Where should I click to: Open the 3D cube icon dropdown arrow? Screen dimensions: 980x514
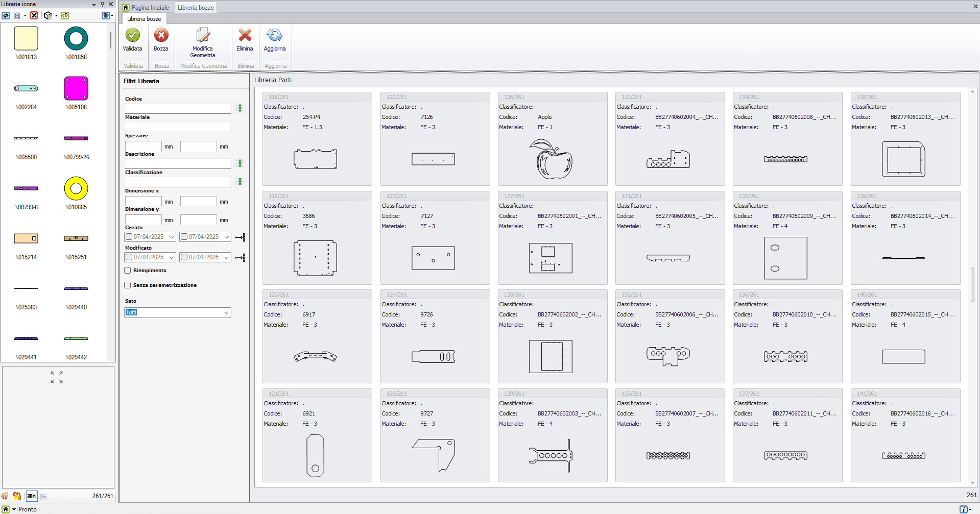[x=56, y=15]
